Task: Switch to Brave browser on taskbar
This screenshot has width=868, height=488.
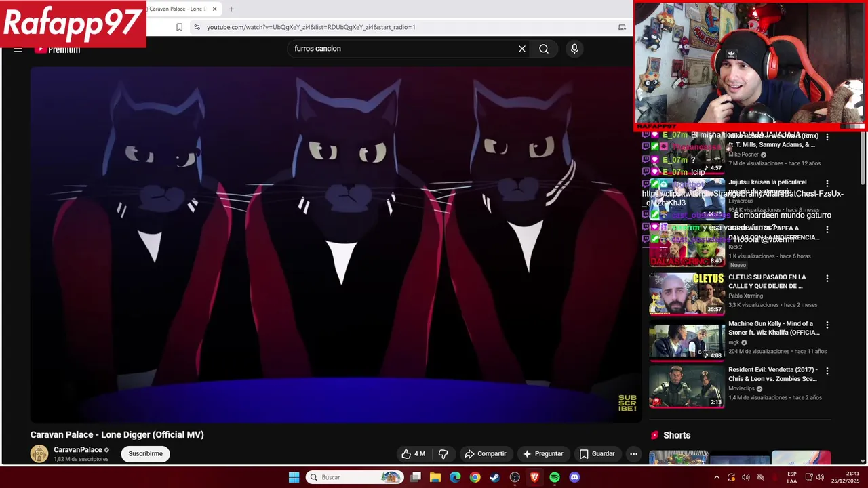Action: pos(534,477)
